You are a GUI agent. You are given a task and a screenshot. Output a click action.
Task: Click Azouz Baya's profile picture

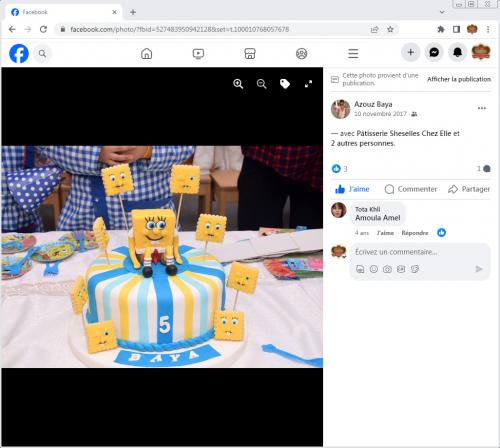(340, 109)
